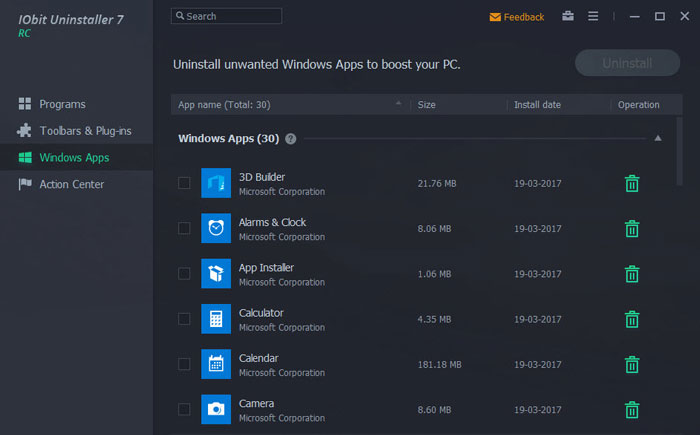Click the magnifier icon in the search box
Image resolution: width=700 pixels, height=435 pixels.
point(180,16)
